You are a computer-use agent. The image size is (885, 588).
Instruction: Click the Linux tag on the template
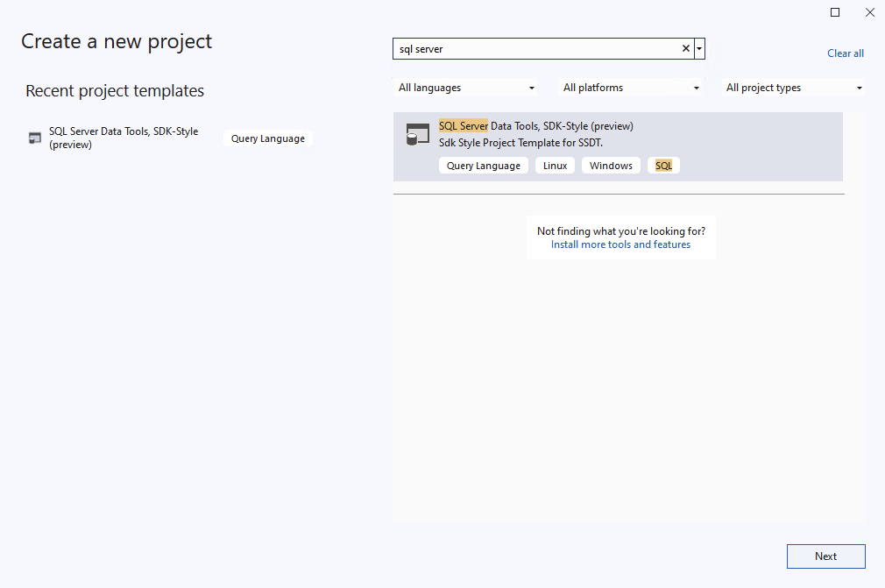(555, 165)
